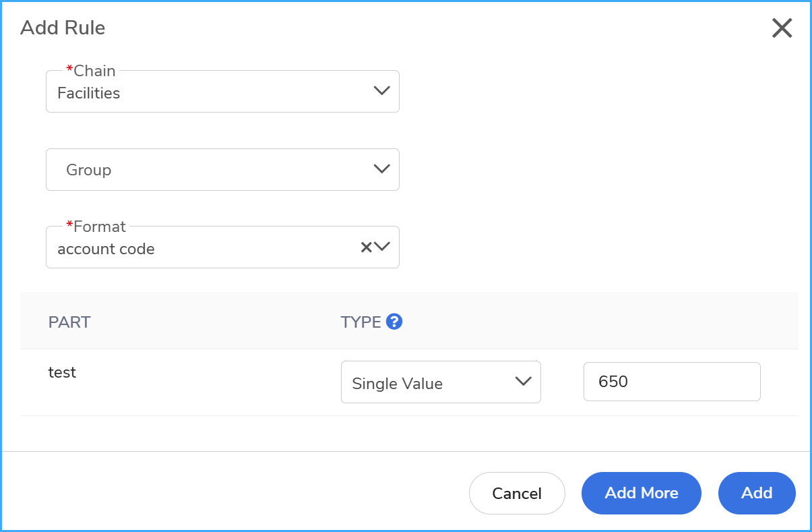The width and height of the screenshot is (812, 532).
Task: Click the Chain dropdown chevron arrow
Action: (381, 91)
